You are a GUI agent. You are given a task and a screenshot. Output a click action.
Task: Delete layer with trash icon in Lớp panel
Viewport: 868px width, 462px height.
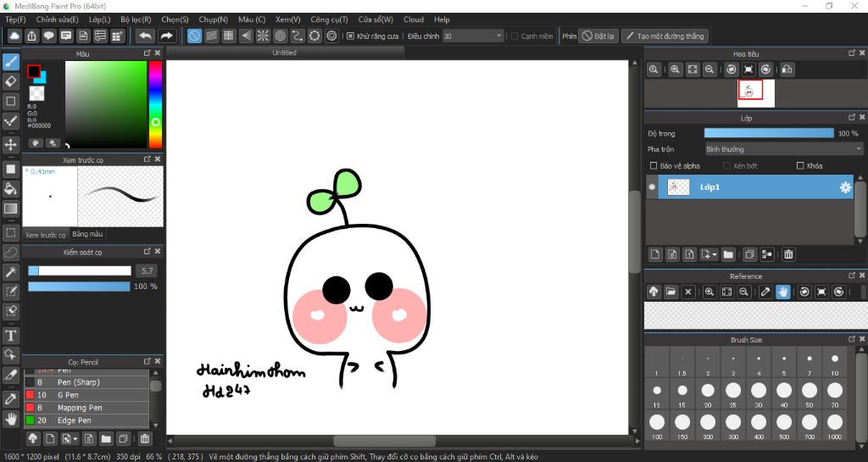click(788, 254)
